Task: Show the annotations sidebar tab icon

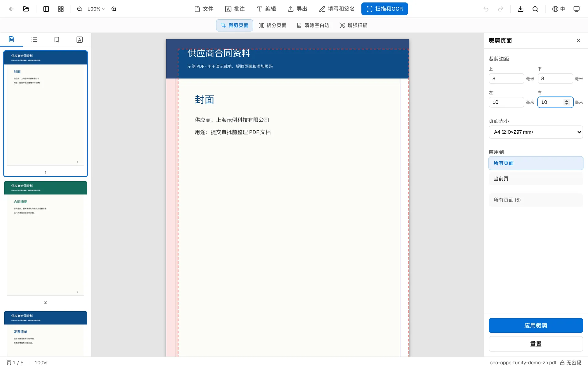Action: coord(79,40)
